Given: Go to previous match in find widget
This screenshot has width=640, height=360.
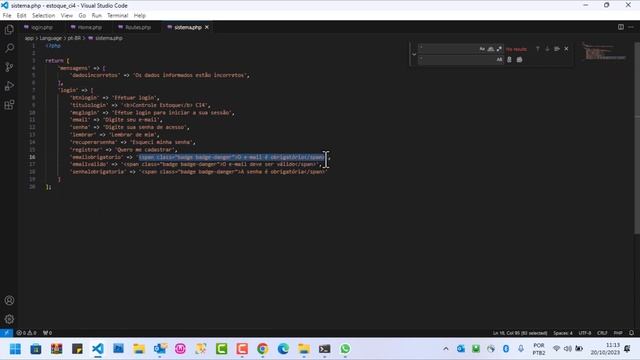Looking at the screenshot, I should tap(538, 49).
